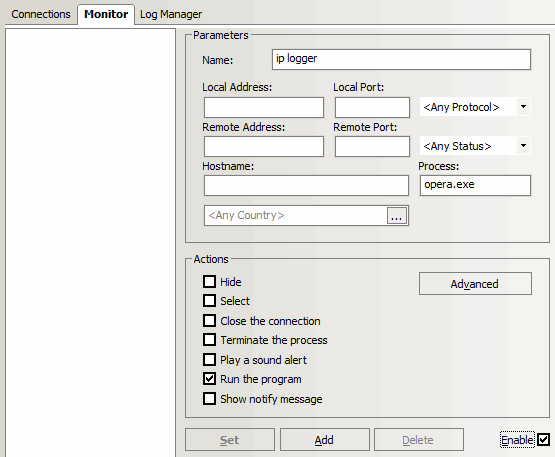The width and height of the screenshot is (555, 457).
Task: Enable the Select action checkbox
Action: 209,301
